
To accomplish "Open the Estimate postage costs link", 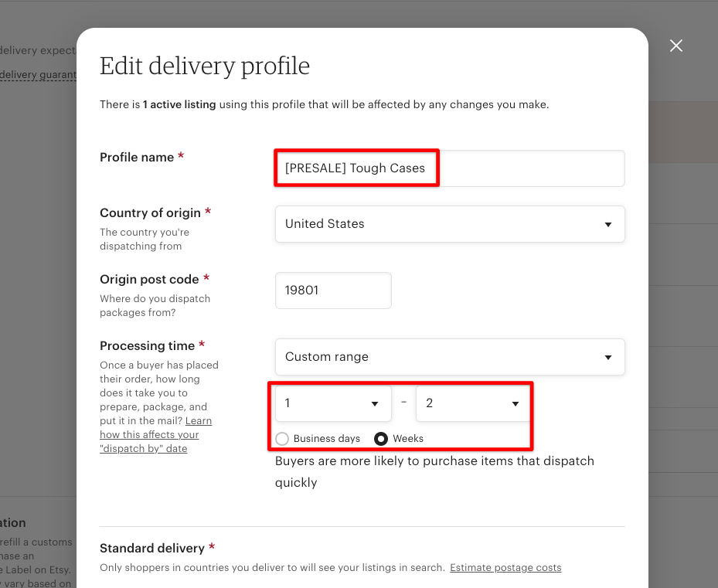I will point(505,567).
